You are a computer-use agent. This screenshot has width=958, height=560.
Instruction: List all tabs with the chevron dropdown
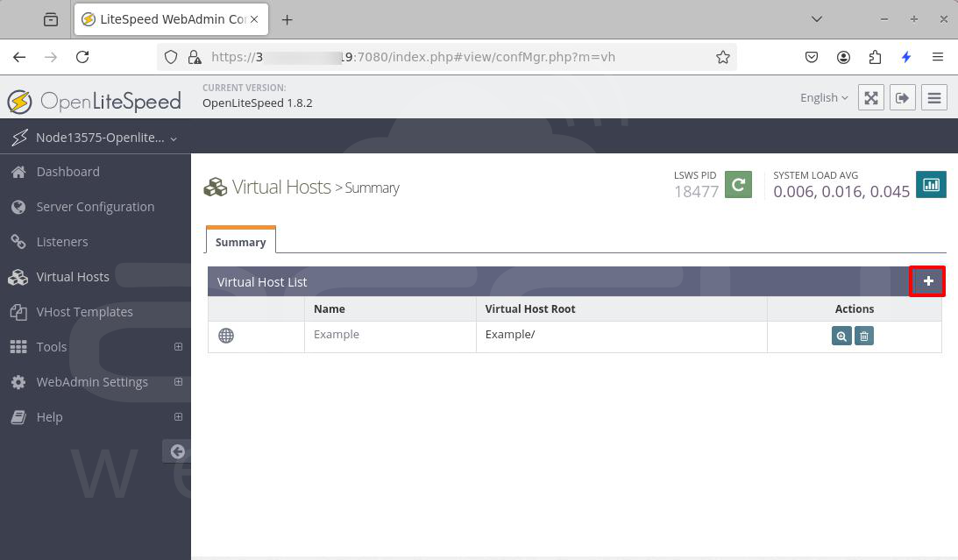click(x=816, y=19)
